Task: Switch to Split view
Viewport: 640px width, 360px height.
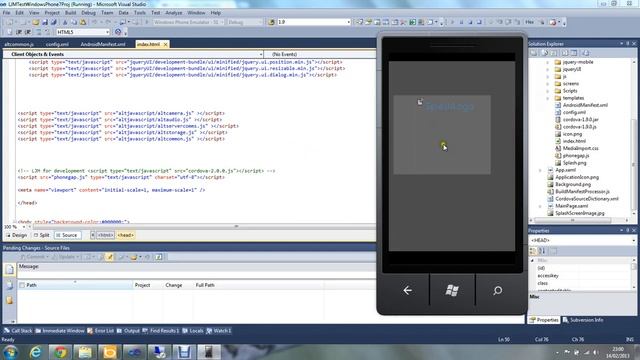Action: coord(42,235)
